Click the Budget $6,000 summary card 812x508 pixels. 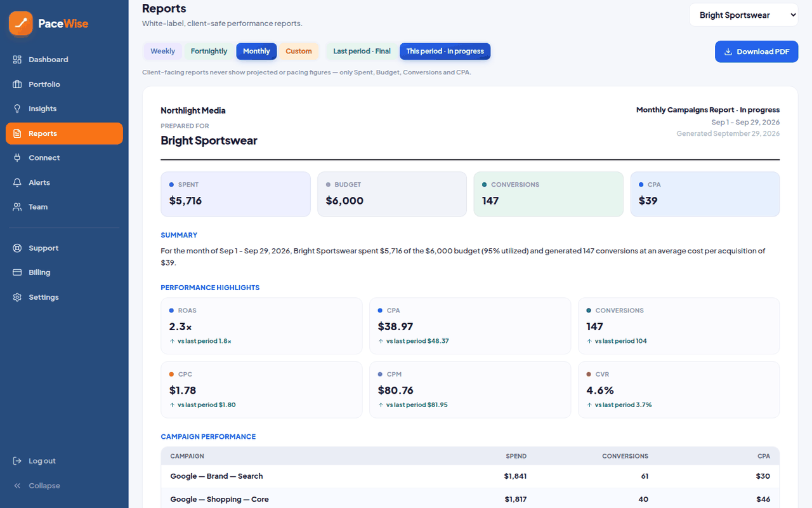click(x=392, y=194)
